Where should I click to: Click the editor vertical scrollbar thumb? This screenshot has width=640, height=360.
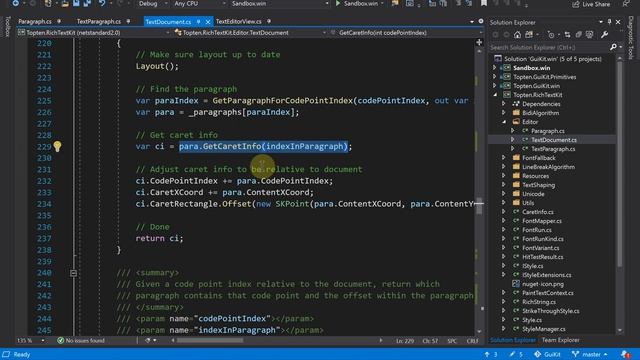coord(479,207)
